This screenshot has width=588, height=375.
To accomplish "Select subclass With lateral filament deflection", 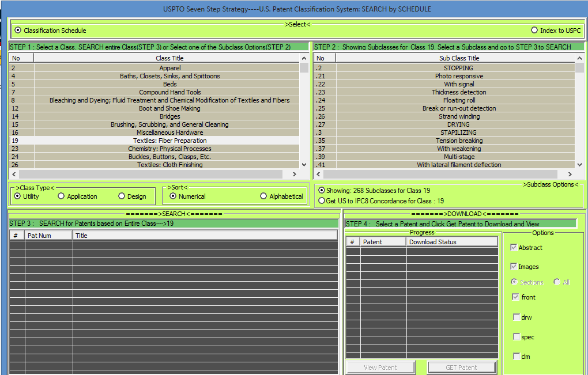I will [x=444, y=165].
